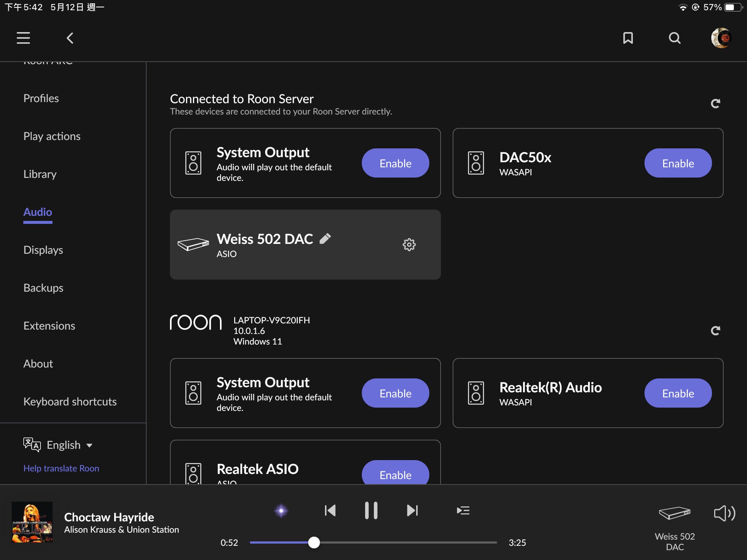747x560 pixels.
Task: Click the translate language icon
Action: [x=32, y=445]
